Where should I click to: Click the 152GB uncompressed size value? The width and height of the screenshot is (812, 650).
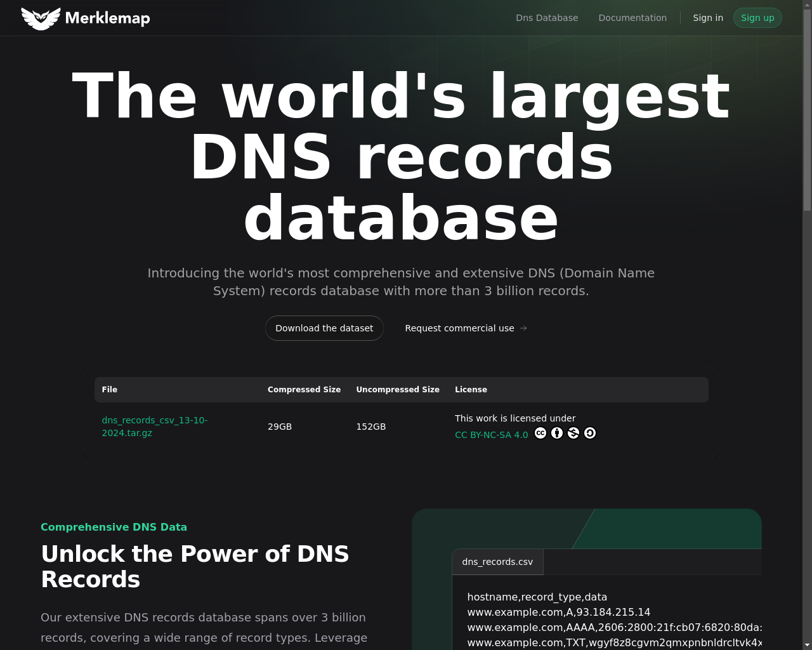click(371, 427)
